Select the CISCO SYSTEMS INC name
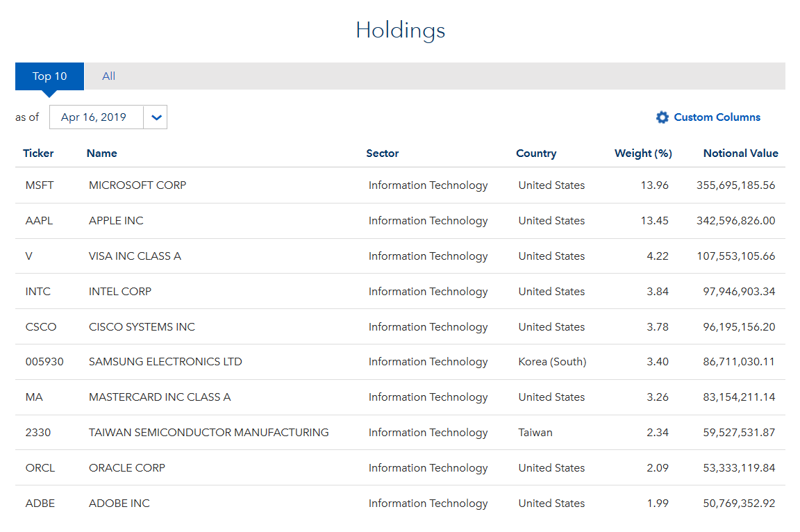Screen dimensions: 800x532 (x=142, y=326)
